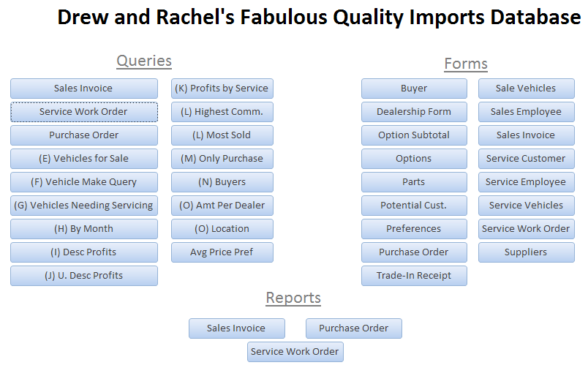The height and width of the screenshot is (376, 588).
Task: Open the Buyer form
Action: [414, 89]
